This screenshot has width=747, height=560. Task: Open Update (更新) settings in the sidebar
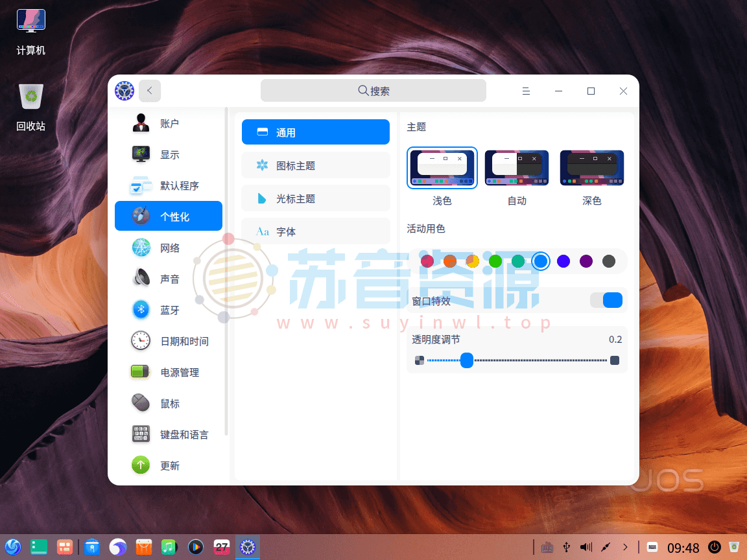[x=171, y=465]
